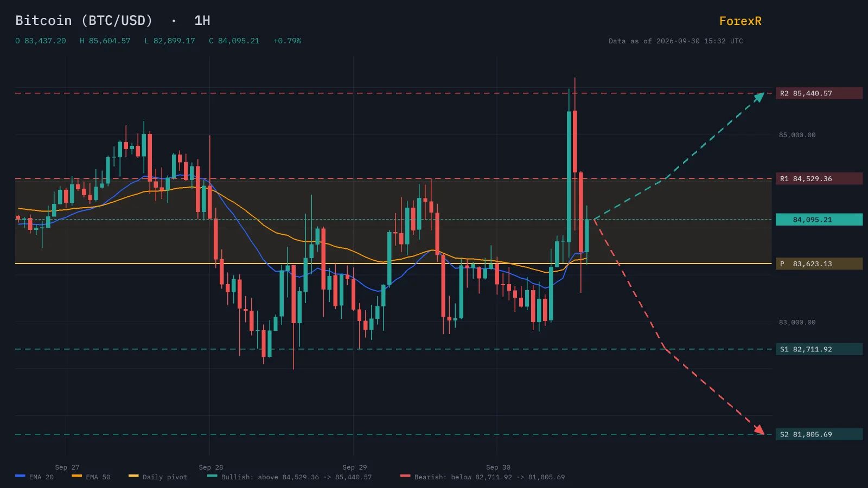868x488 pixels.
Task: Select the R1 84,529.36 resistance label
Action: [x=819, y=178]
